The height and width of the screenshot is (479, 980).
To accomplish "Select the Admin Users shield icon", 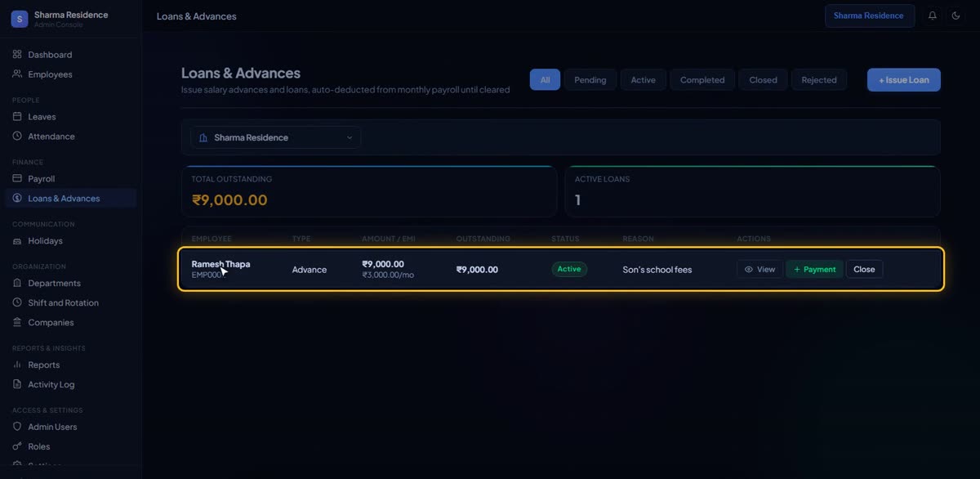I will pos(17,427).
